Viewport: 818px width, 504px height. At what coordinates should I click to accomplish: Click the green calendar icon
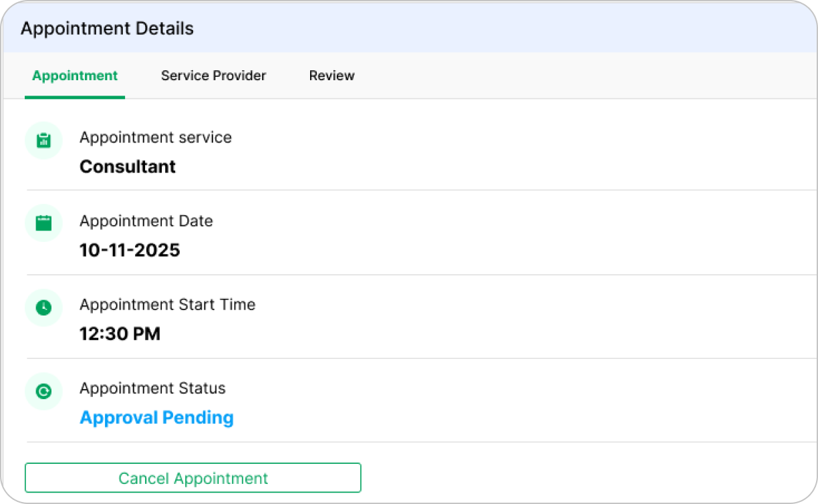pyautogui.click(x=43, y=223)
